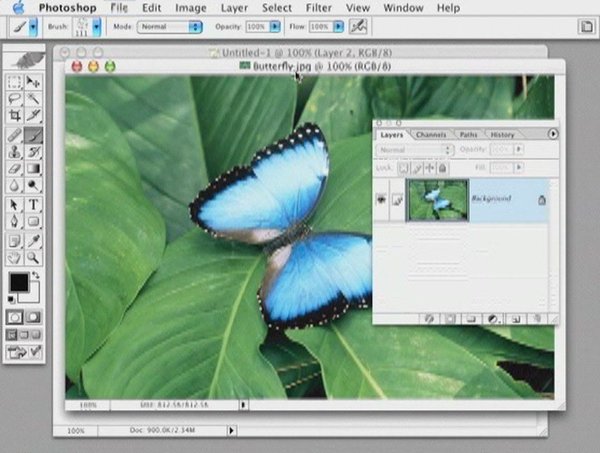Open the brush Mode dropdown set to Normal
Viewport: 600px width, 453px height.
click(x=170, y=26)
